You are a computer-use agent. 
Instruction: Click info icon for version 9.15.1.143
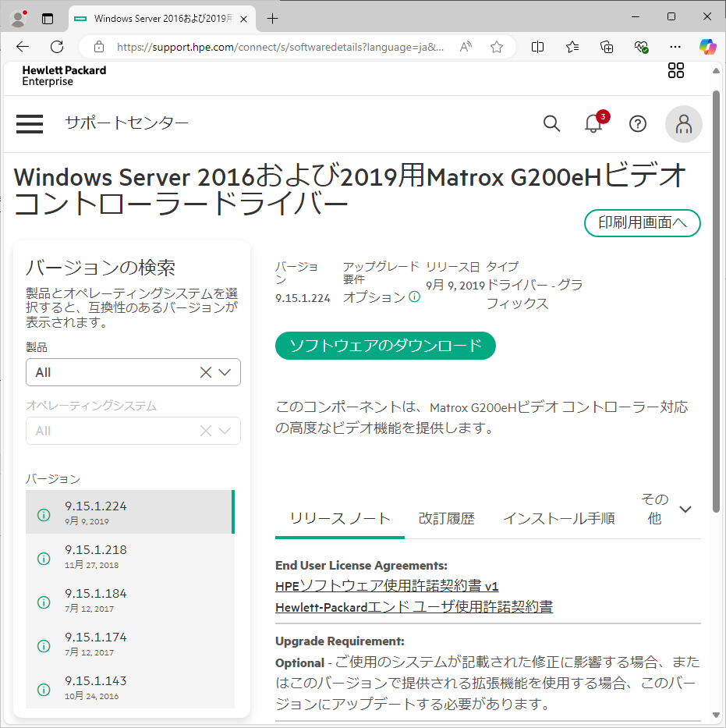pyautogui.click(x=44, y=690)
